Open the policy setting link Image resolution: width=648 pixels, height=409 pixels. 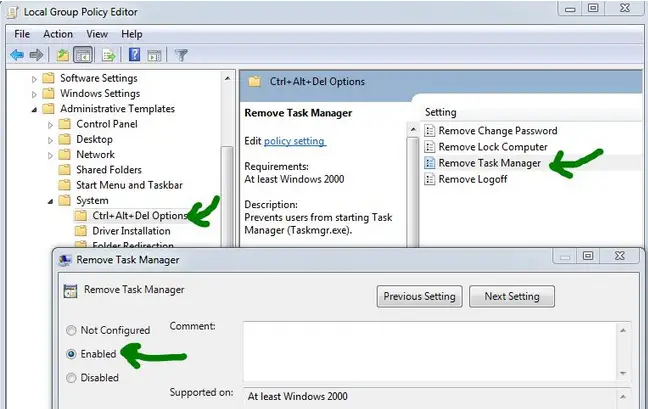(295, 141)
